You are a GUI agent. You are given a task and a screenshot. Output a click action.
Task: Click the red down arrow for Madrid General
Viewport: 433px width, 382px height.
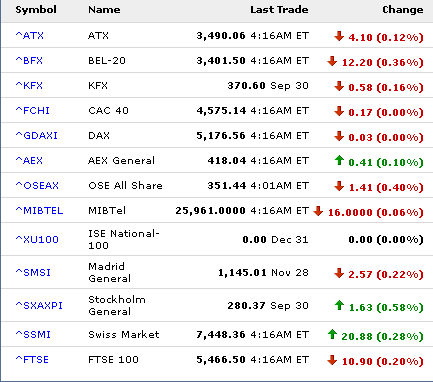pos(339,273)
